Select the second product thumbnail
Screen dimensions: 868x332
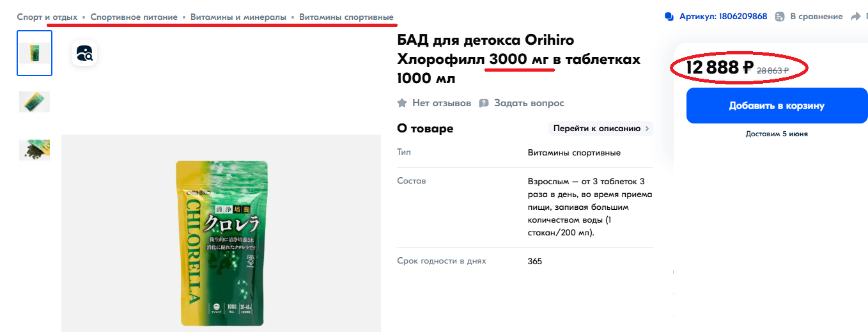pos(35,102)
